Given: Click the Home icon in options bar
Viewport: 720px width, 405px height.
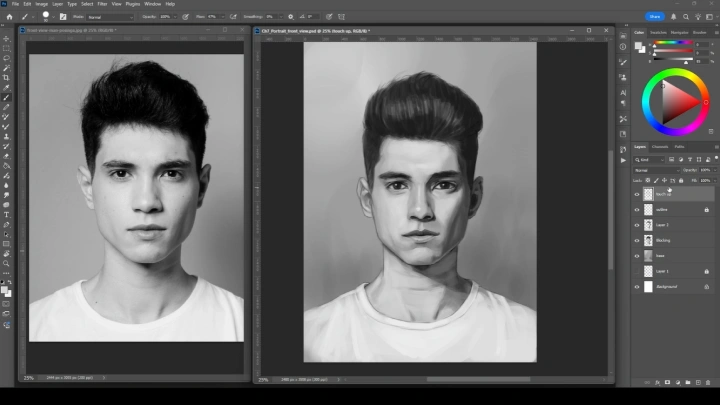Looking at the screenshot, I should pos(8,17).
